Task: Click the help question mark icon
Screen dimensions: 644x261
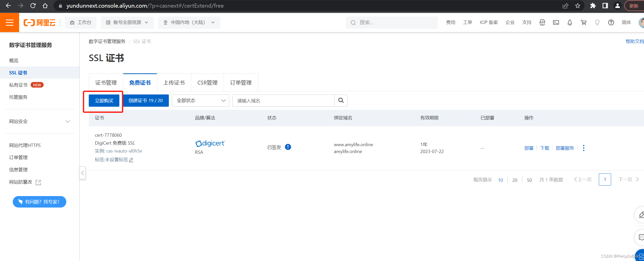Action: click(611, 23)
